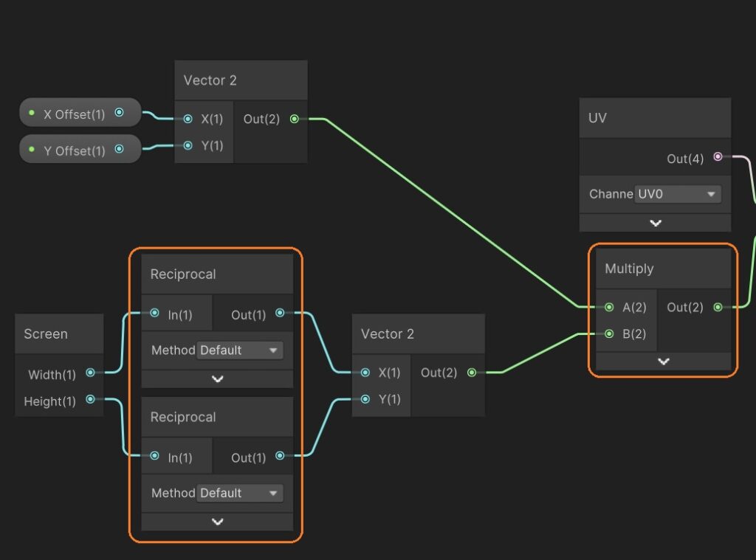Click the Multiply node Out(2) output port

pos(718,307)
